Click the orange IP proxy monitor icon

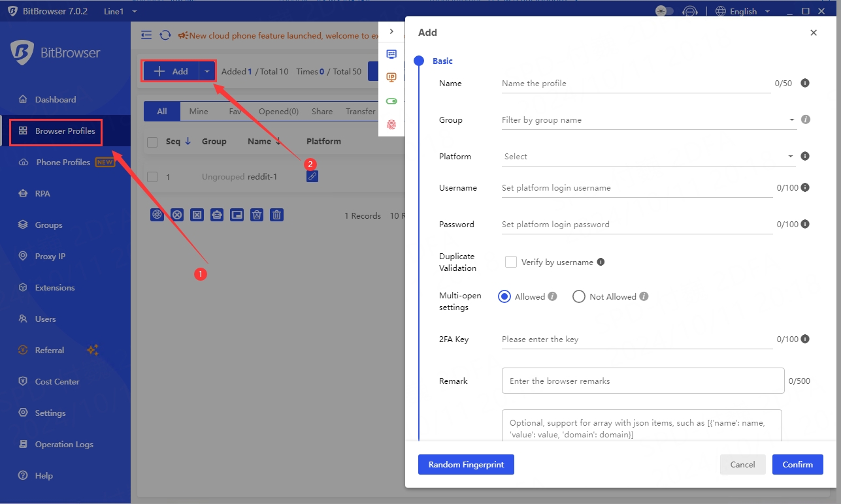[x=391, y=78]
